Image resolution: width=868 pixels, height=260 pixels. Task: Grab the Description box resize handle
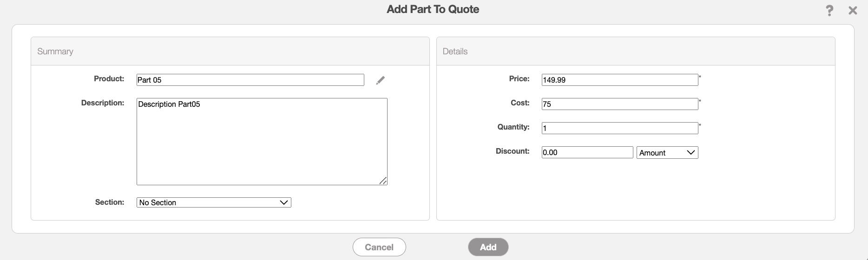pyautogui.click(x=383, y=181)
